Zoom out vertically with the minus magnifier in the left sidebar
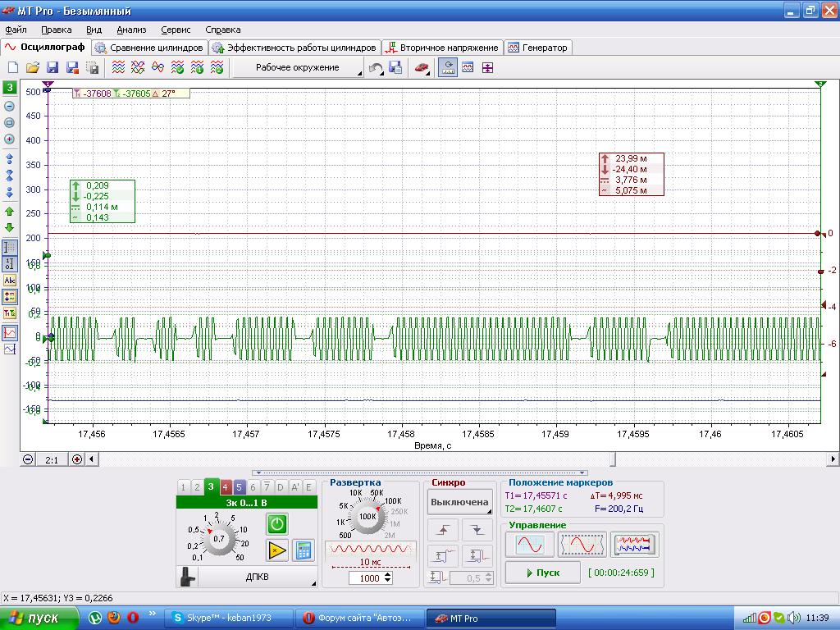 [x=9, y=106]
